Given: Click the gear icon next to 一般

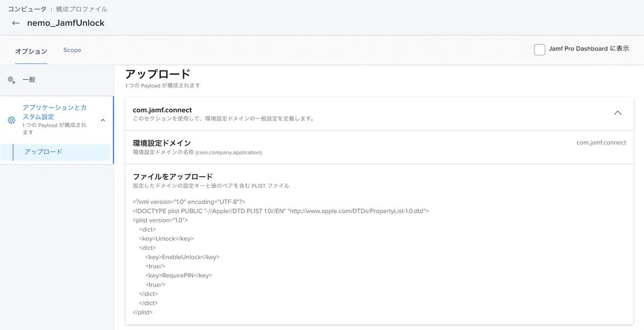Looking at the screenshot, I should point(11,80).
